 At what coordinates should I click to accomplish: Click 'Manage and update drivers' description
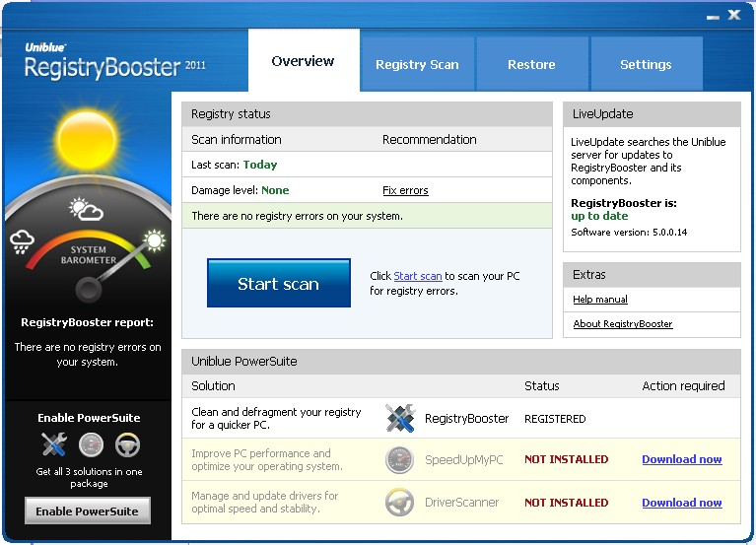(265, 502)
